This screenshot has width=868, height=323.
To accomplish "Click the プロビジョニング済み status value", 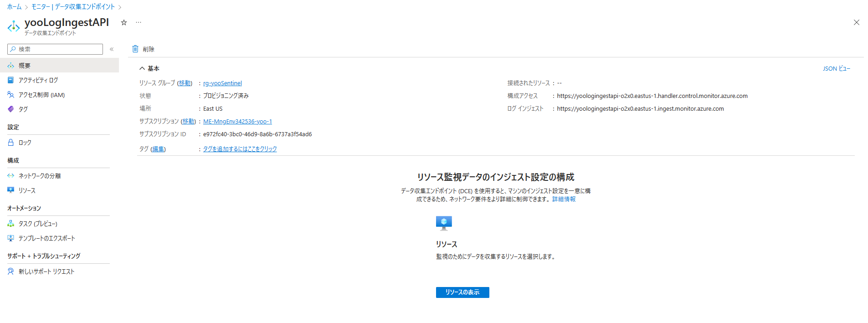I will pyautogui.click(x=226, y=96).
